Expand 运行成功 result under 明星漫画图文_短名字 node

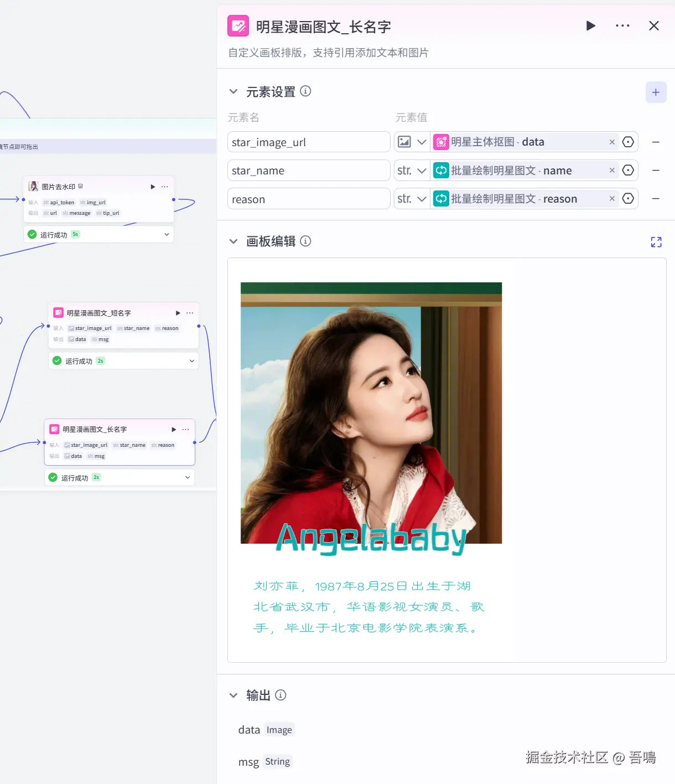[192, 360]
